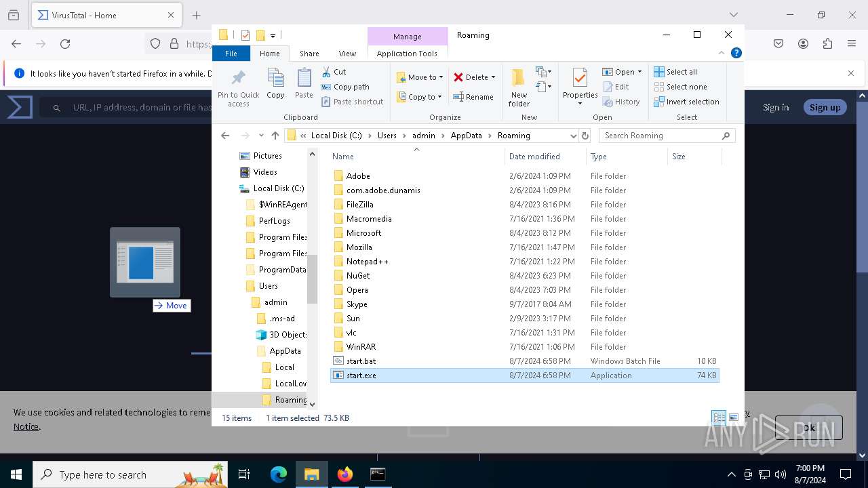Click the navigation pane vertical scrollbar
This screenshot has width=868, height=488.
pos(313,278)
